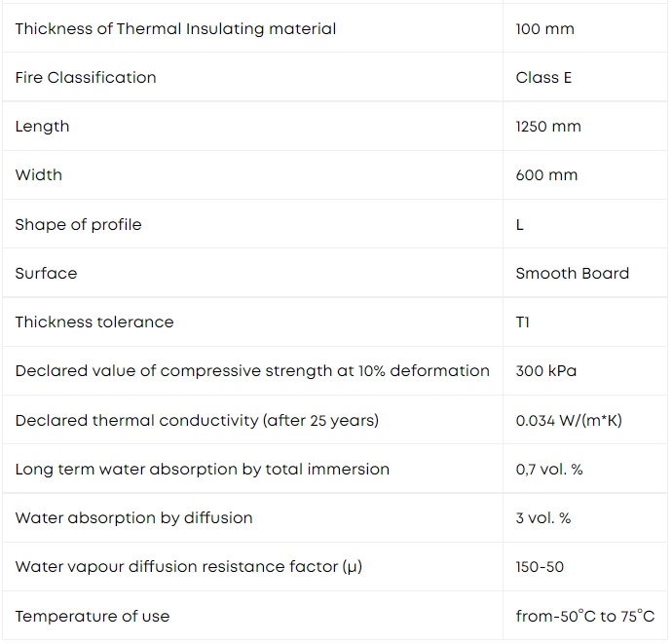This screenshot has width=672, height=644.
Task: Click Water absorption by diffusion label
Action: click(134, 518)
